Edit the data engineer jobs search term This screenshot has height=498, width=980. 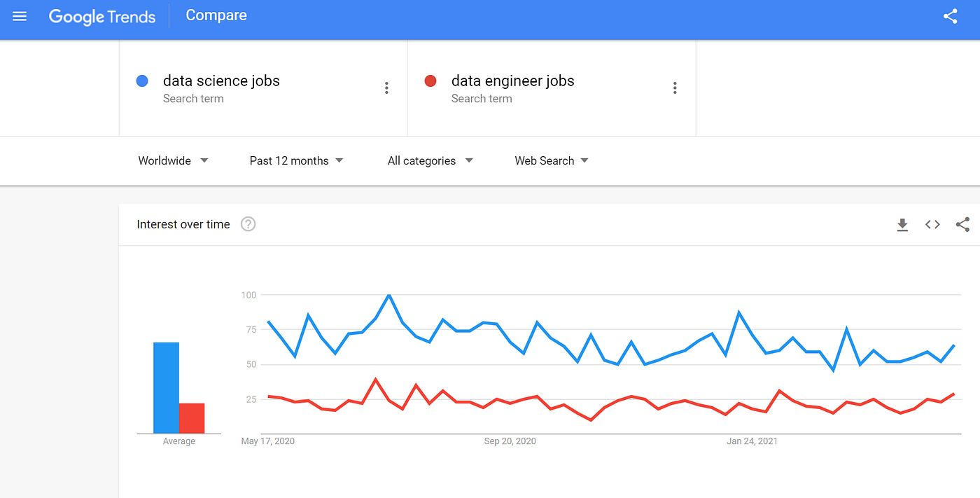point(513,81)
